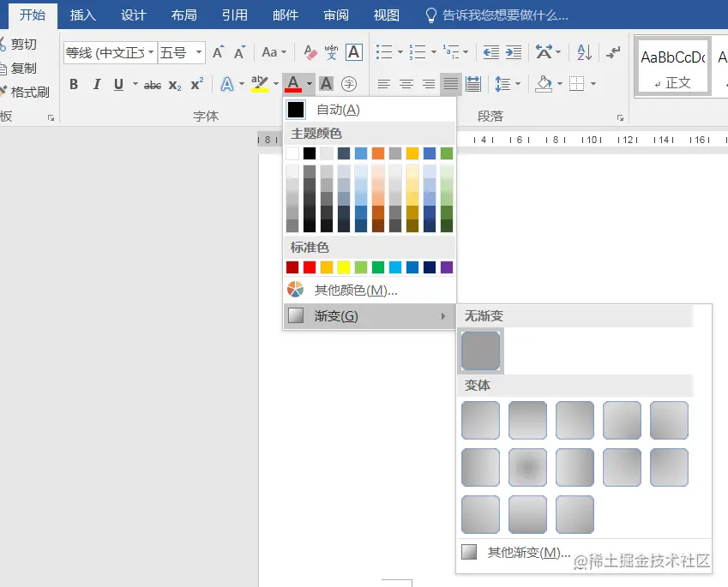Viewport: 728px width, 587px height.
Task: Switch to the 邮件 tab
Action: (286, 15)
